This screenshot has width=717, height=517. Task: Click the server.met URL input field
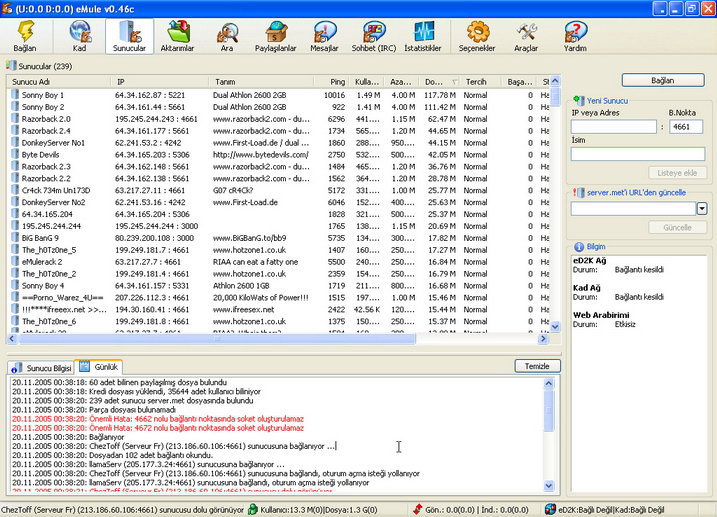[633, 209]
